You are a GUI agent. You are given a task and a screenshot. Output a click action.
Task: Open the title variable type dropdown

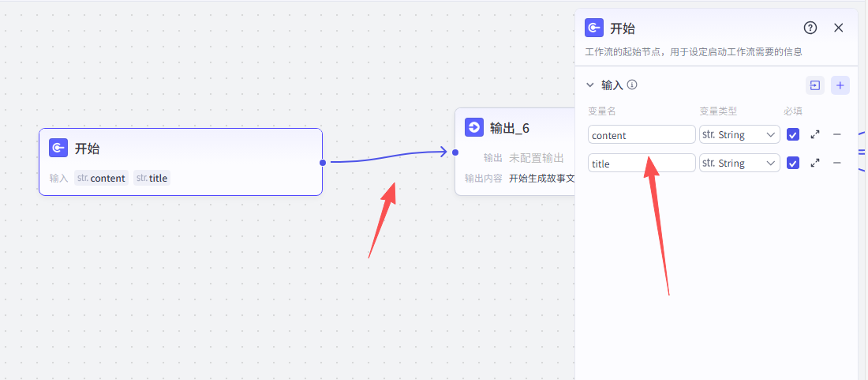click(x=739, y=163)
